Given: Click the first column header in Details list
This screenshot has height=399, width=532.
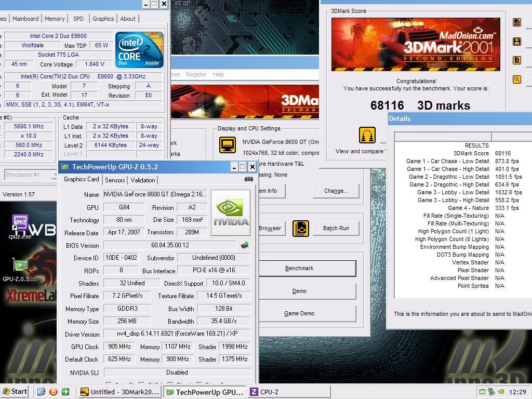Looking at the screenshot, I should 443,137.
